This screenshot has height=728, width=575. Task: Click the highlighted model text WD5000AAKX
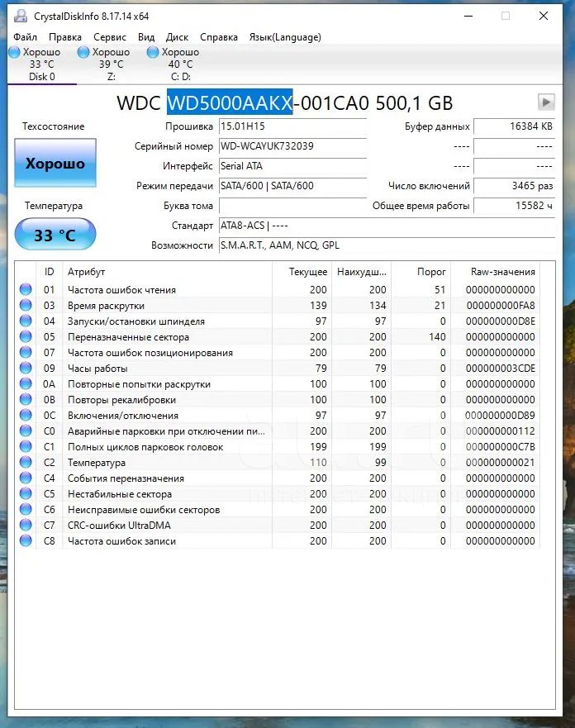click(230, 102)
